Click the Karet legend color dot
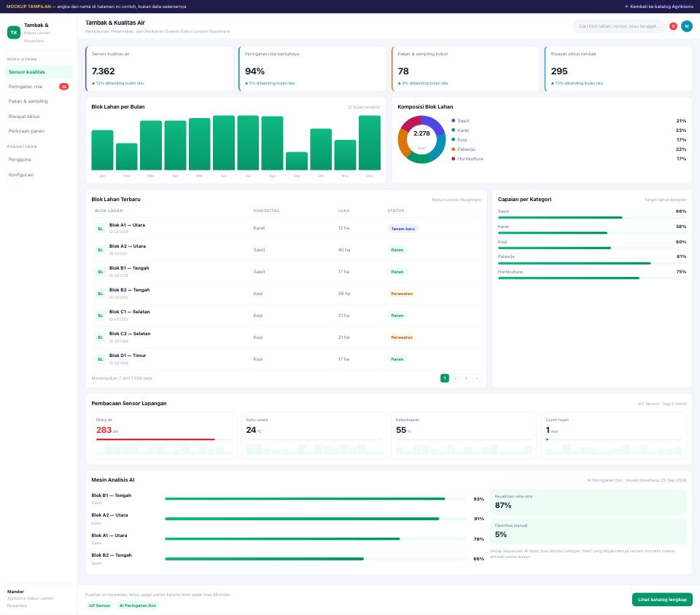This screenshot has width=700, height=615. coord(453,130)
